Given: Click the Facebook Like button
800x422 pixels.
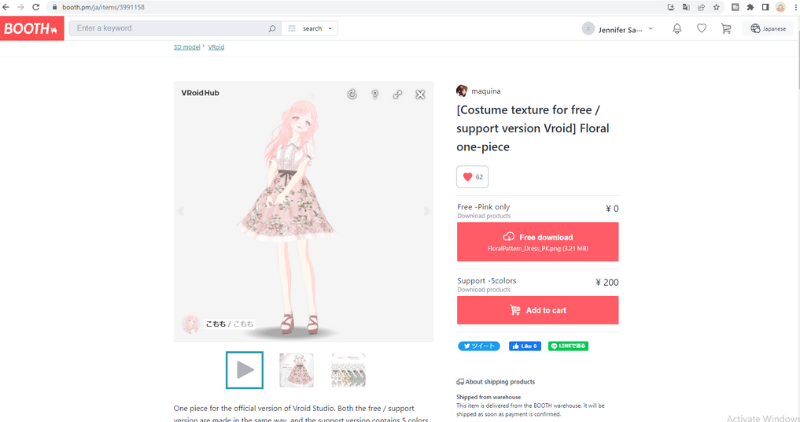Looking at the screenshot, I should coord(524,346).
